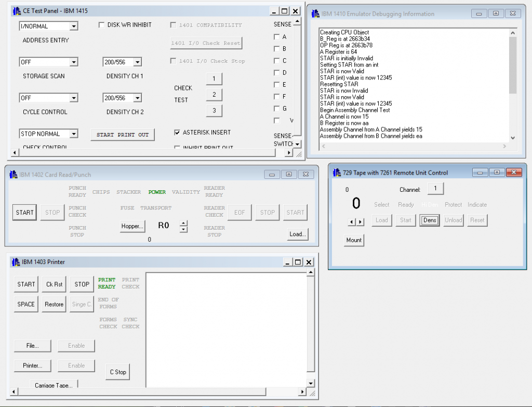Open the STOP NORMAL check control dropdown

click(x=74, y=134)
